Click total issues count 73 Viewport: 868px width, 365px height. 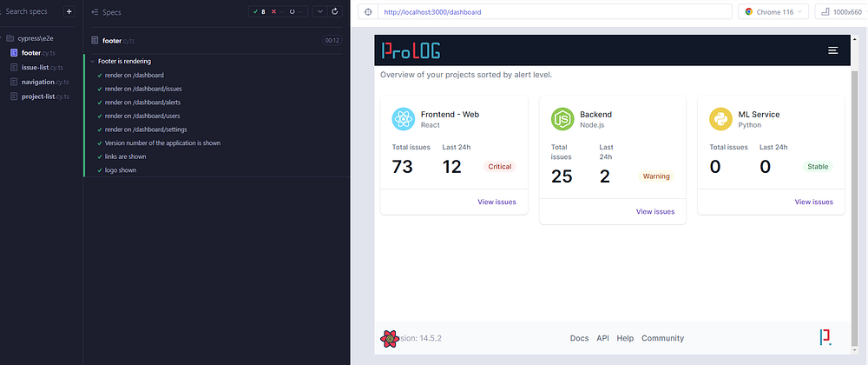pos(403,166)
